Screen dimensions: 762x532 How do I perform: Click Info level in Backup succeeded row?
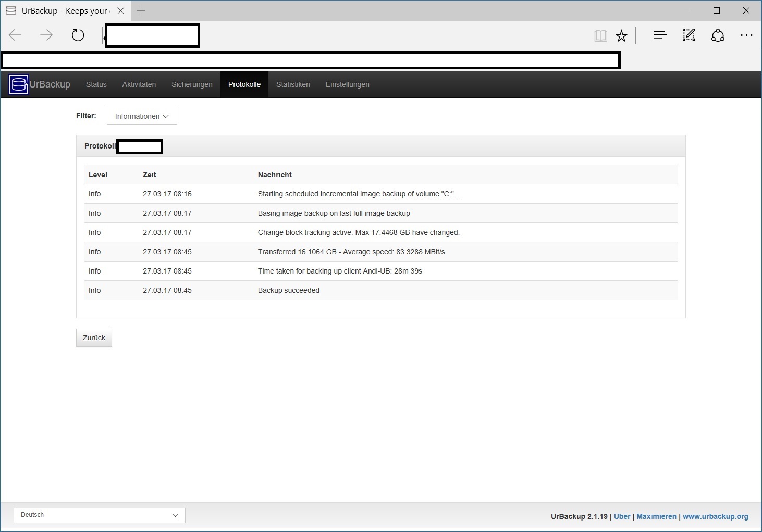click(x=95, y=290)
